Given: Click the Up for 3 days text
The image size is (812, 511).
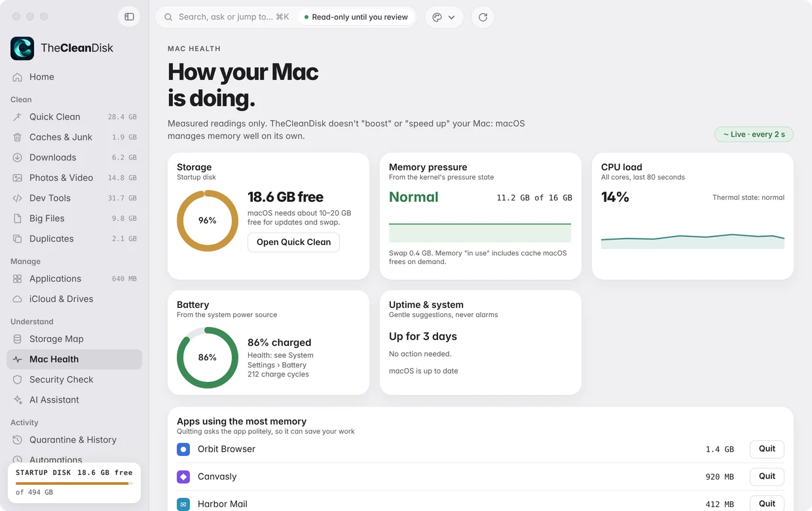Looking at the screenshot, I should pyautogui.click(x=423, y=337).
